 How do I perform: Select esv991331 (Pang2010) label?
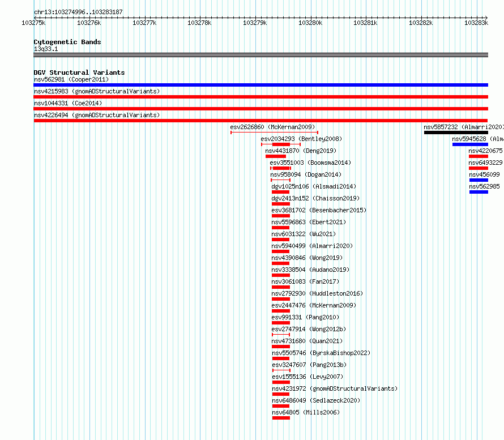click(305, 317)
